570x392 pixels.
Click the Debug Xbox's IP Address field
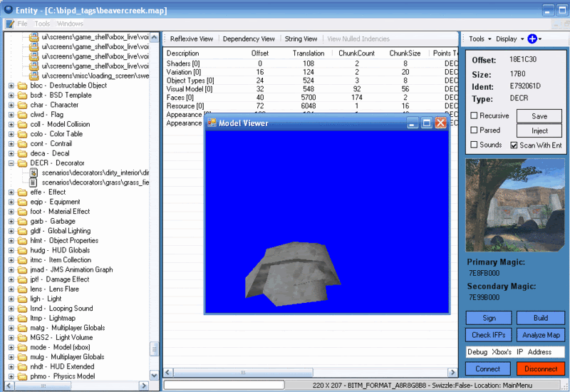point(515,352)
